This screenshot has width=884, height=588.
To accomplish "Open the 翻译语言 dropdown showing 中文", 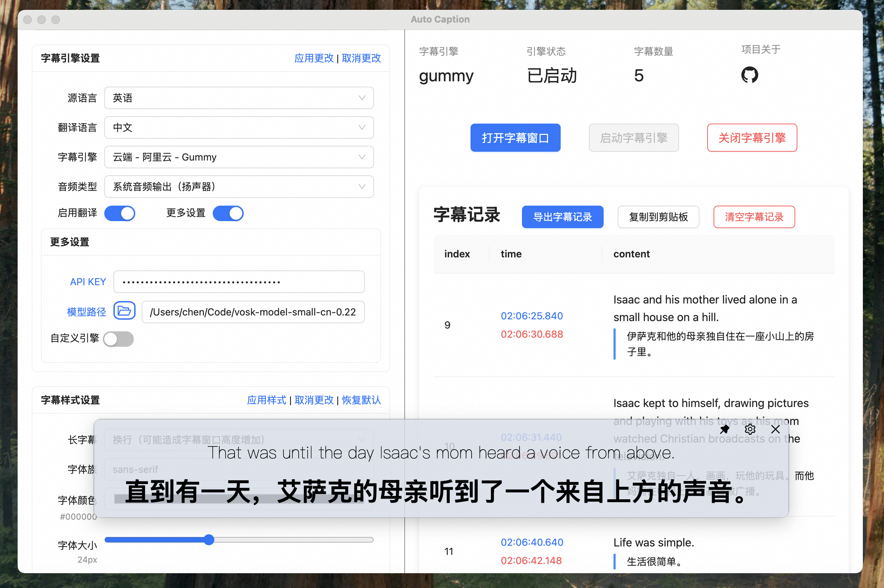I will click(238, 127).
